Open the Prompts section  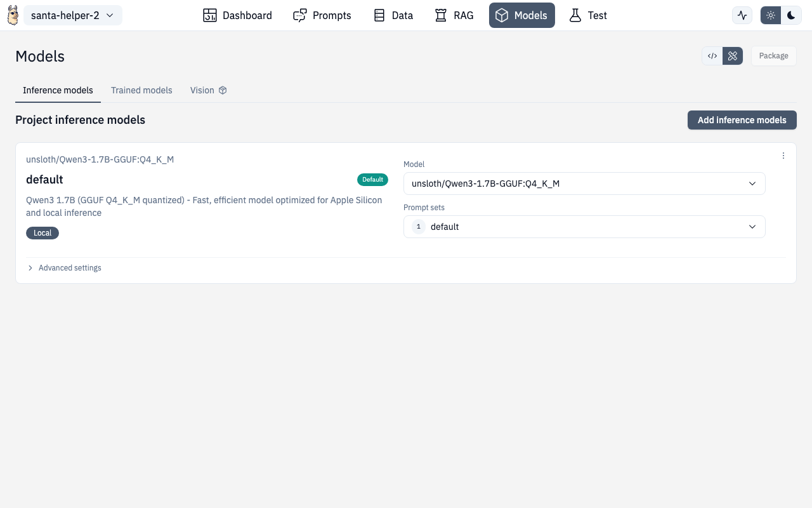click(322, 15)
